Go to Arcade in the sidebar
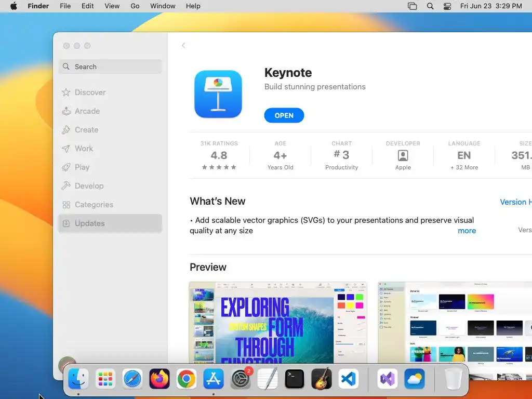The width and height of the screenshot is (532, 399). 110,111
